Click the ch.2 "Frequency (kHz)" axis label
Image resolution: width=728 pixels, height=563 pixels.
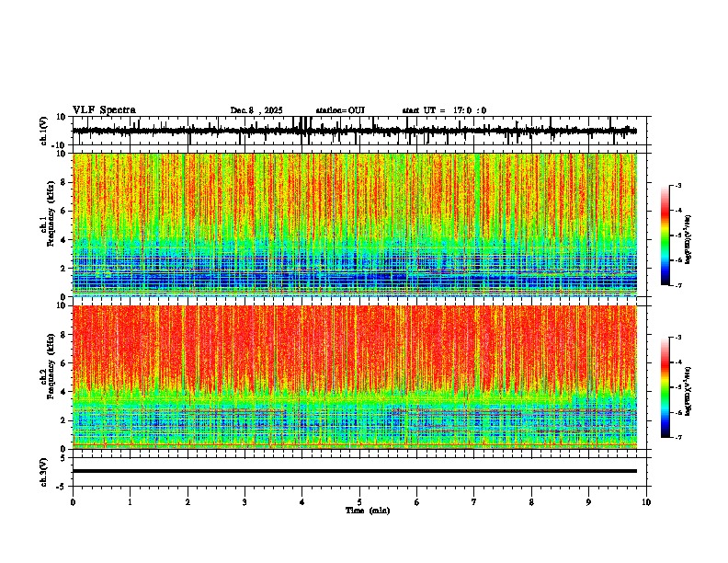click(x=51, y=367)
